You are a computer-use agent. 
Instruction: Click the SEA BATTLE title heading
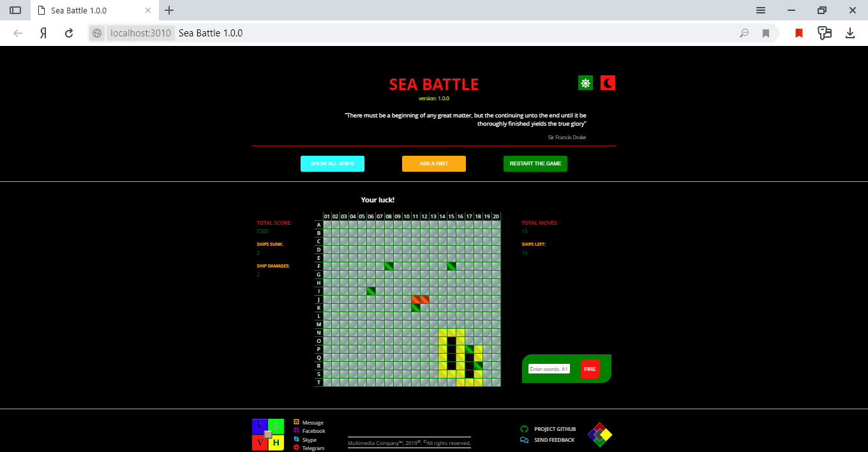(434, 84)
